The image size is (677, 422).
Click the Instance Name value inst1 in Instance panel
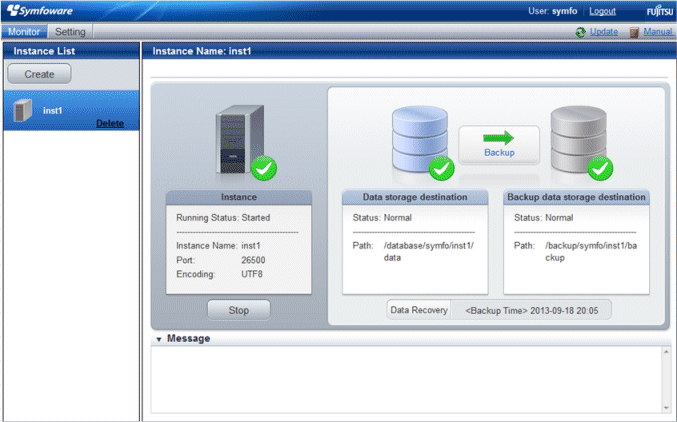251,246
